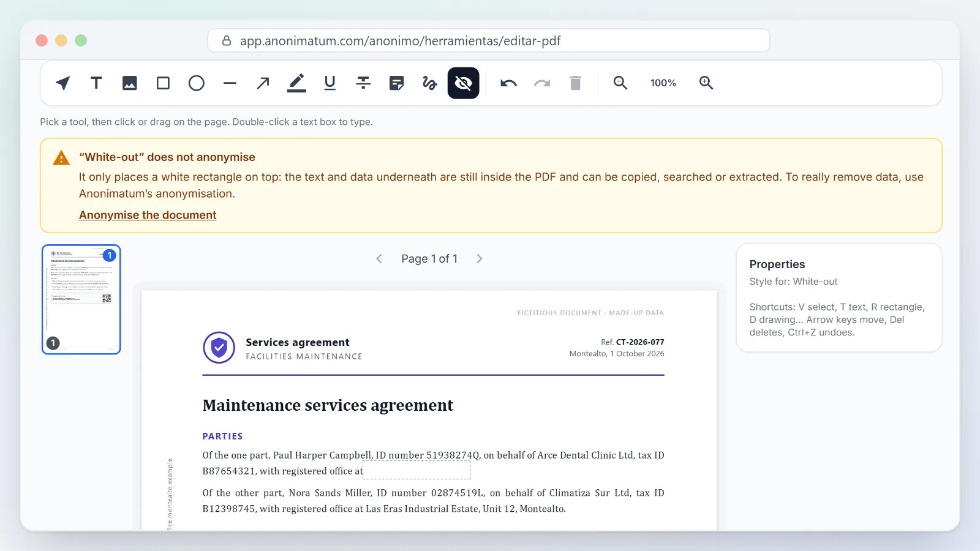Click the browser address bar
The width and height of the screenshot is (980, 551).
(489, 41)
